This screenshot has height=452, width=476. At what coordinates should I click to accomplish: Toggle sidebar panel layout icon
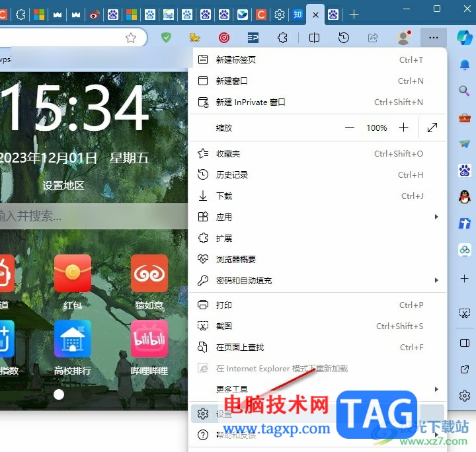(465, 343)
